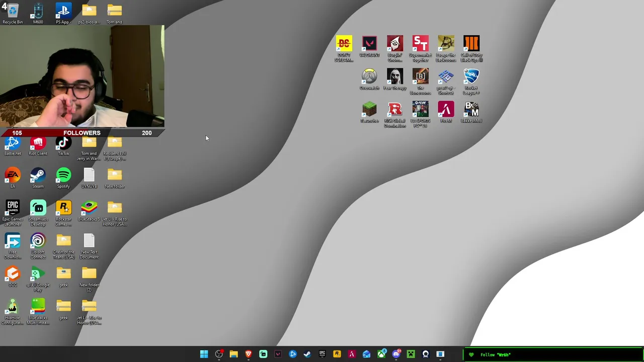Open the Xbox app in taskbar

(381, 354)
